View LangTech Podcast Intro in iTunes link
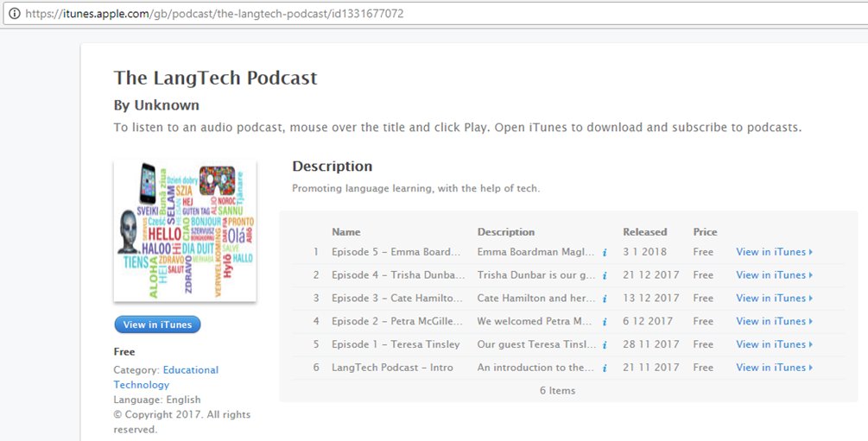The image size is (868, 441). 774,368
